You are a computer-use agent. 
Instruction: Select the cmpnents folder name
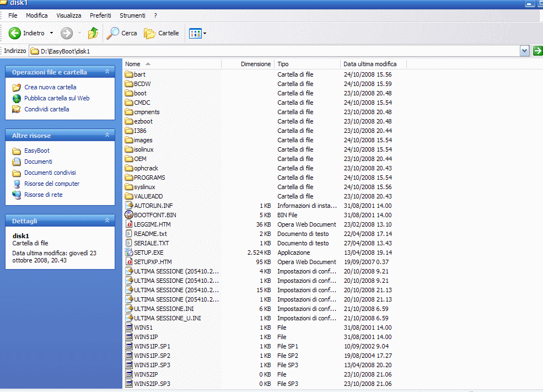click(147, 112)
